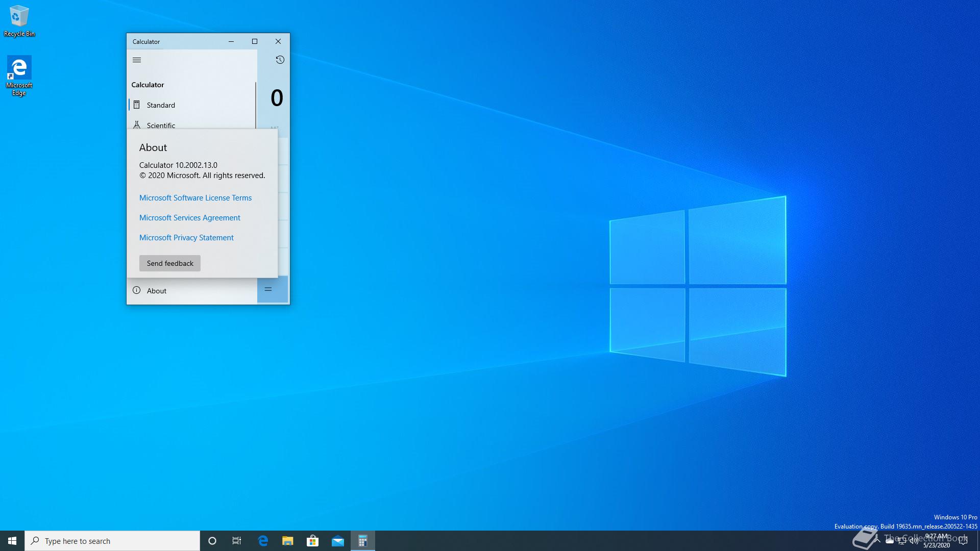
Task: Click the Calculator taskbar icon
Action: [x=363, y=541]
